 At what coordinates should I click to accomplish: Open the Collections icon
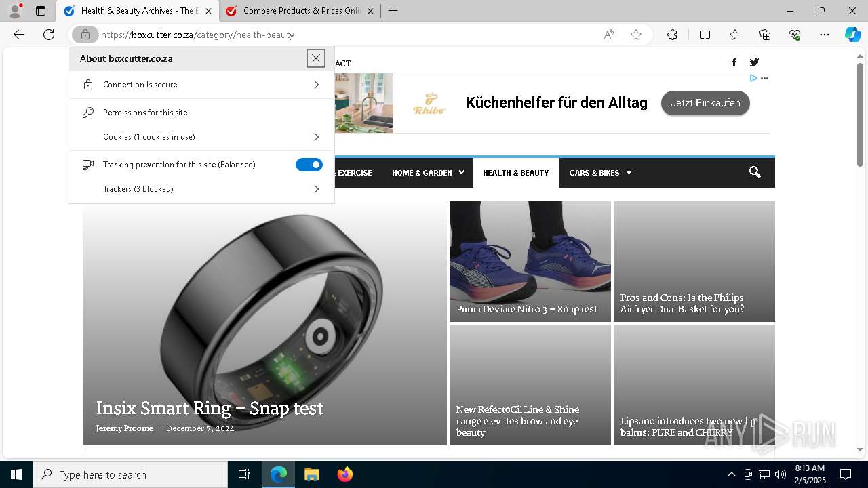coord(765,35)
